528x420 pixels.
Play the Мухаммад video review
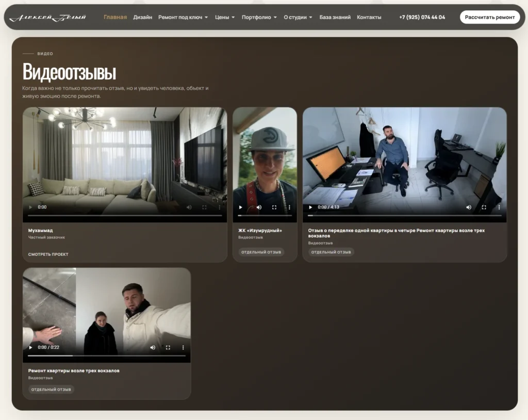pos(30,207)
